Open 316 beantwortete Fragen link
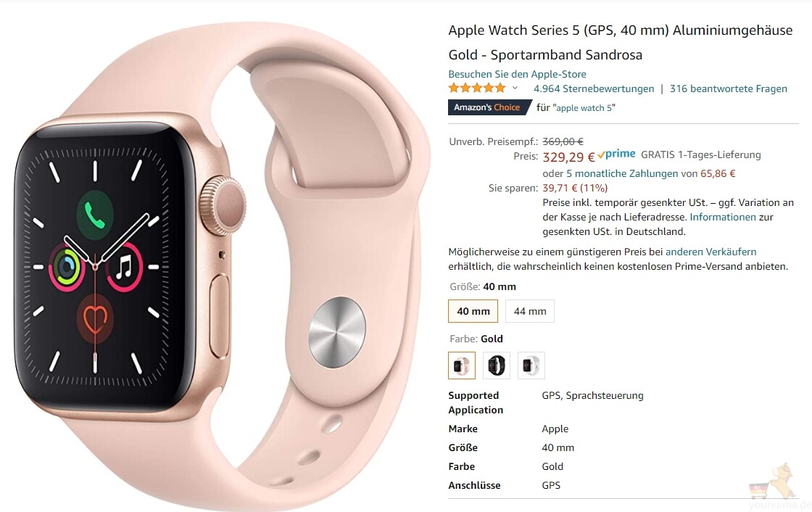The height and width of the screenshot is (512, 812). 728,88
